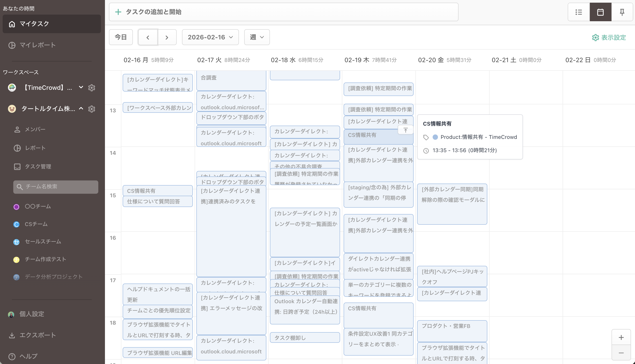Expand the 【TimeCrowd】 workspace chevron

81,88
